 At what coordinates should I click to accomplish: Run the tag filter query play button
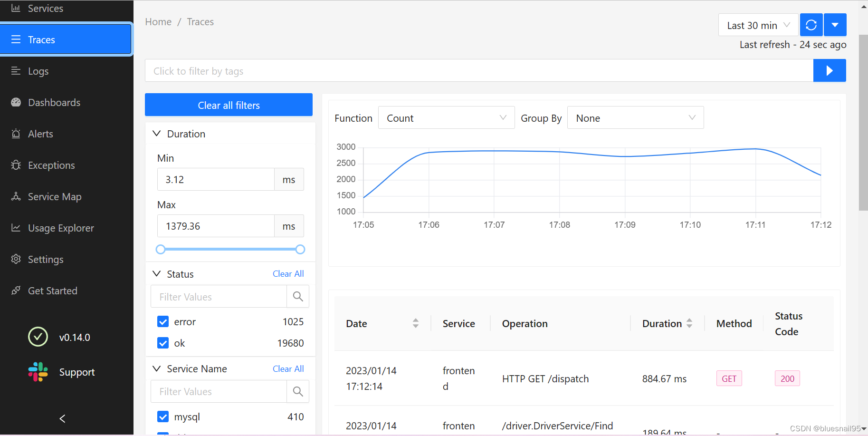pyautogui.click(x=830, y=70)
